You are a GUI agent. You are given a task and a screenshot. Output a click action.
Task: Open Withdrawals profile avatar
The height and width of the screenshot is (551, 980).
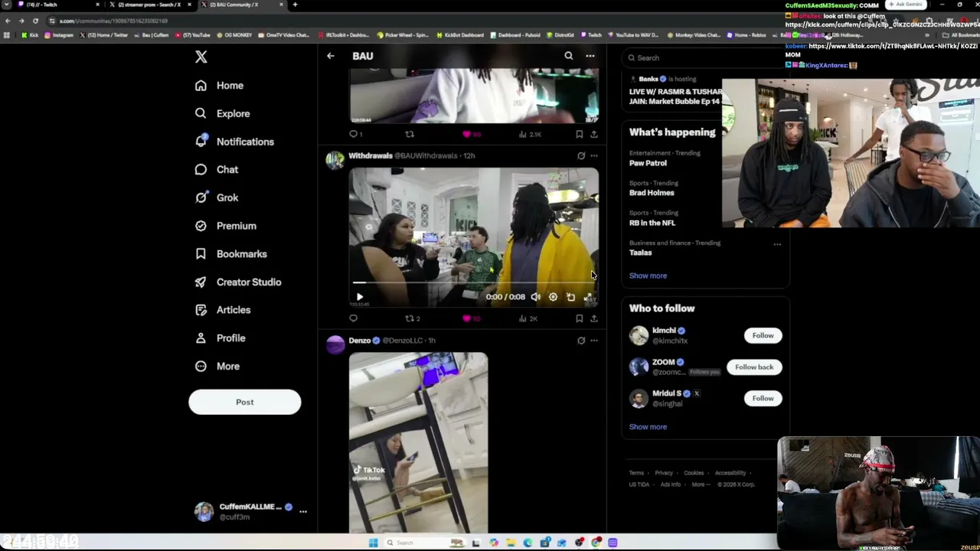(x=335, y=160)
